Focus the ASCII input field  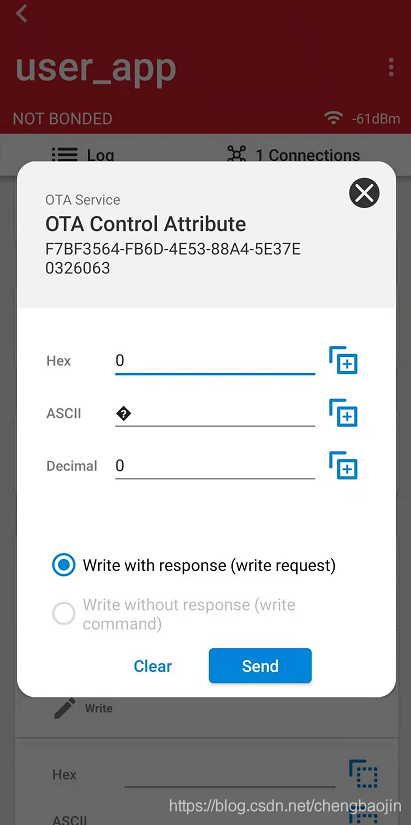[215, 414]
